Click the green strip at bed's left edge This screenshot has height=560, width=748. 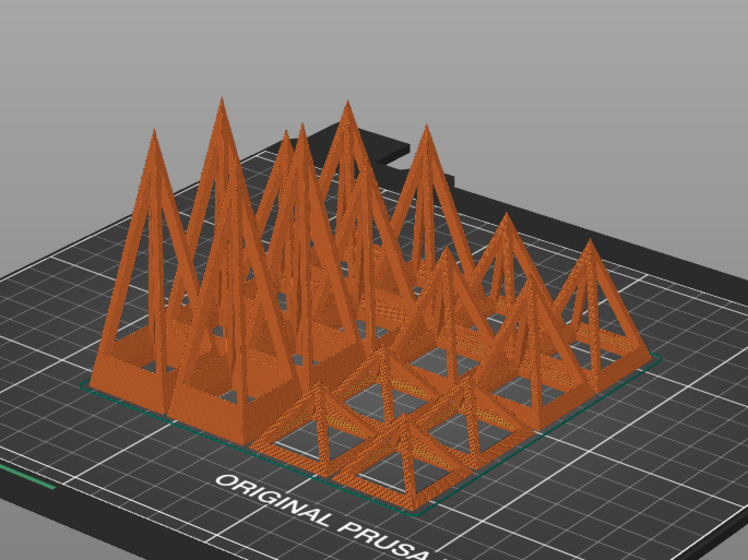tap(27, 475)
